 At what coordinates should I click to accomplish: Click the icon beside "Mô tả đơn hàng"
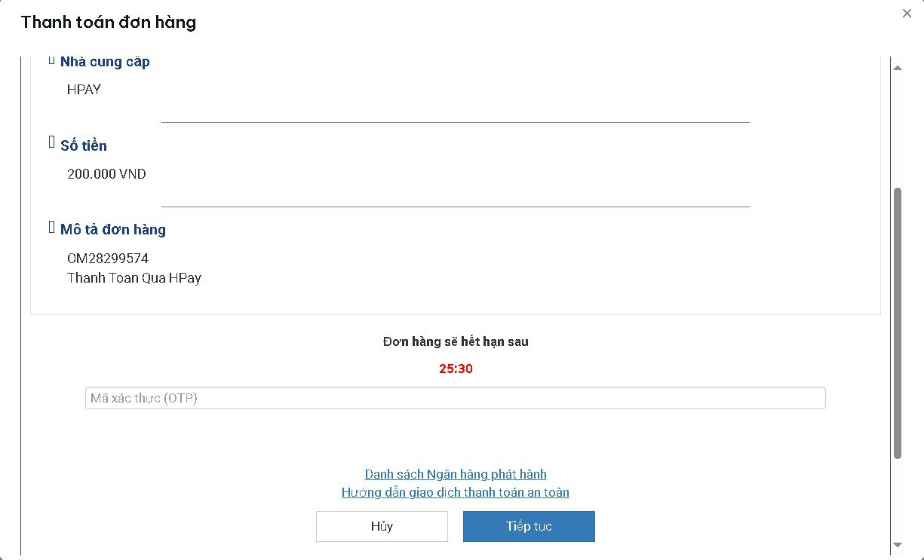52,227
